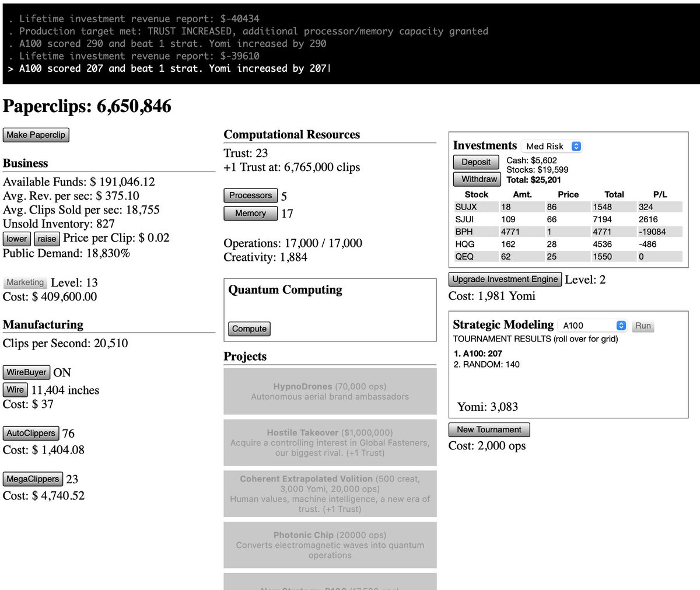Image resolution: width=700 pixels, height=590 pixels.
Task: Click BPH stock row name
Action: coord(464,232)
